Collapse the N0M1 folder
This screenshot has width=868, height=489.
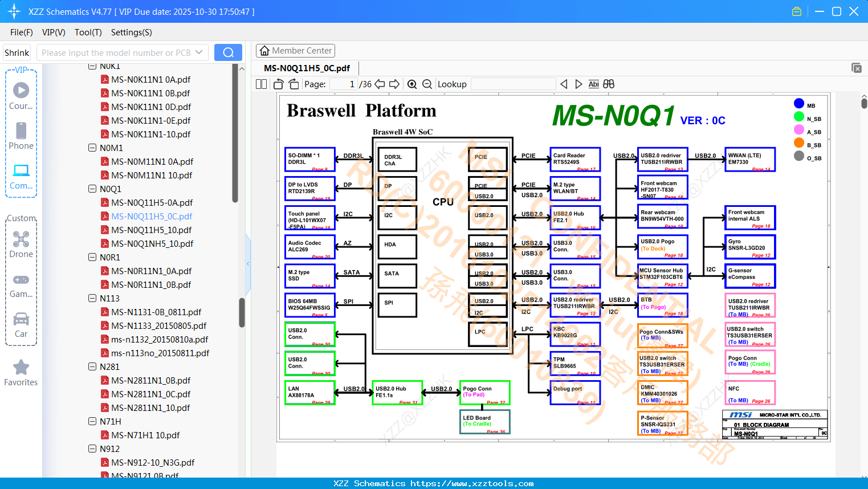coord(92,148)
